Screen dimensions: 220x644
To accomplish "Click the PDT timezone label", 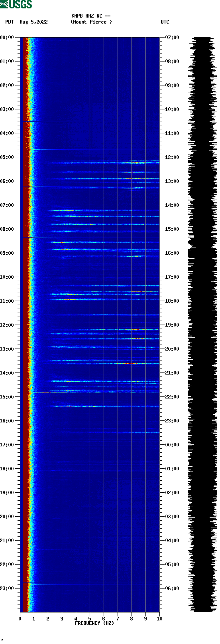I will pyautogui.click(x=10, y=22).
